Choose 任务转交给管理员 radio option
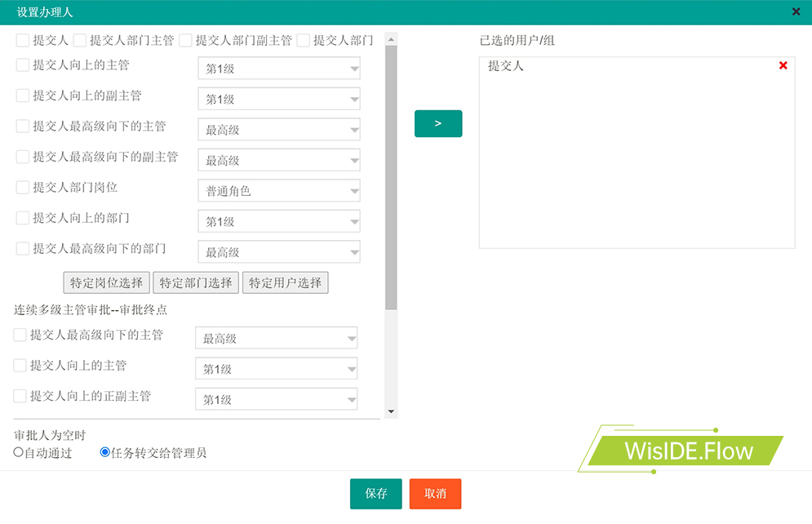812x524 pixels. [x=104, y=452]
